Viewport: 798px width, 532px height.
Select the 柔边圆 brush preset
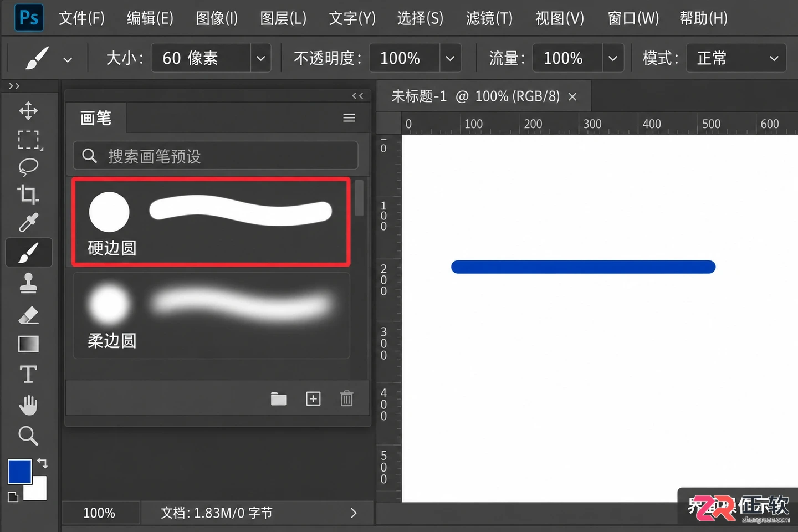coord(211,315)
